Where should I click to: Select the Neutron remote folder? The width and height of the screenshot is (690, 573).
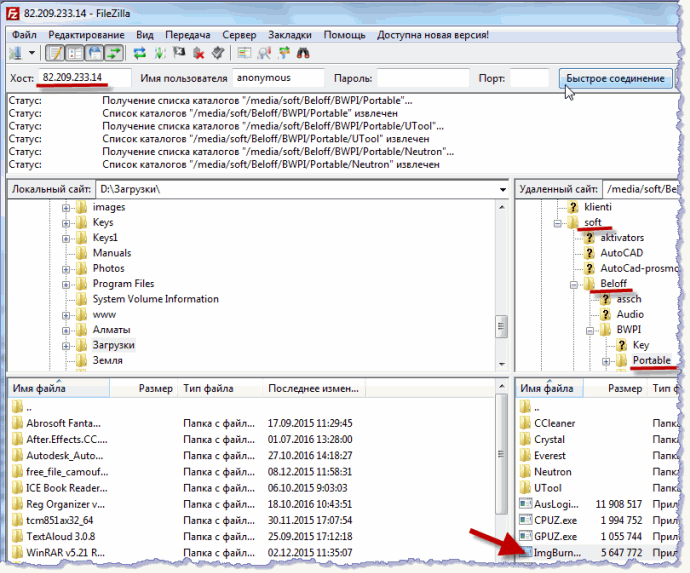(x=553, y=472)
